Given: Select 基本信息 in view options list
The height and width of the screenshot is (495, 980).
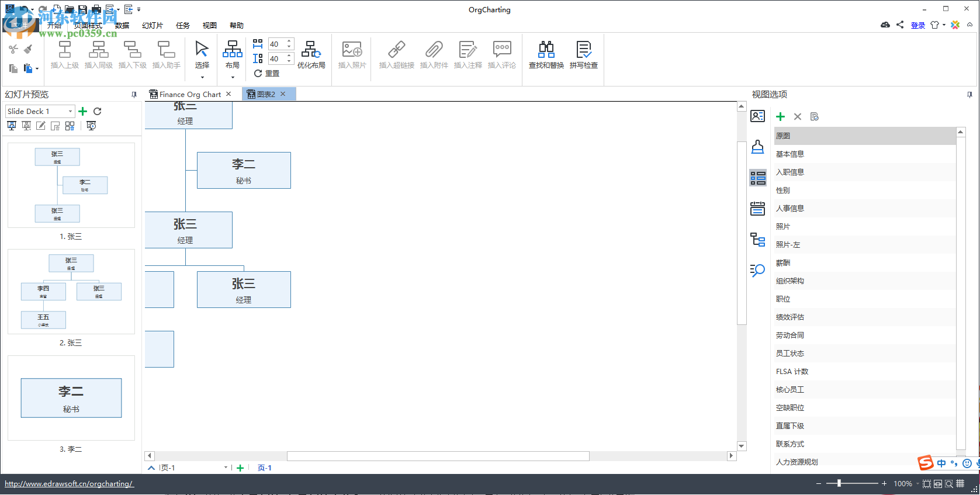Looking at the screenshot, I should [x=865, y=154].
